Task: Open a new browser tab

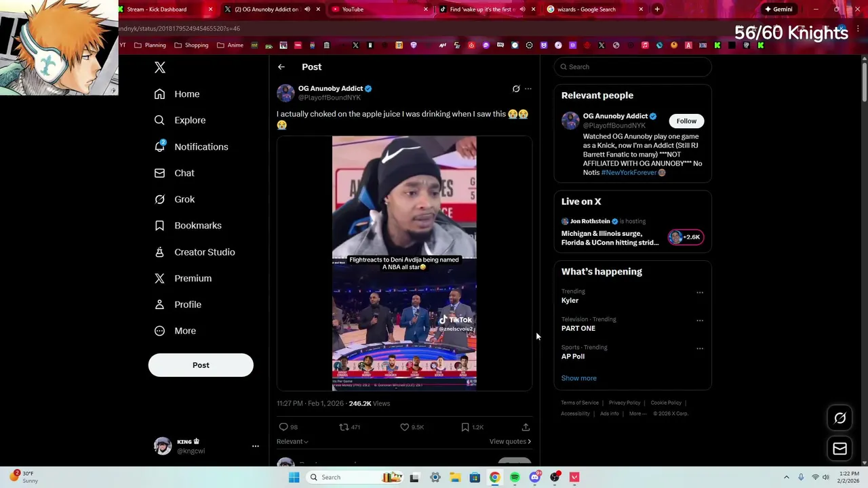Action: [x=657, y=9]
